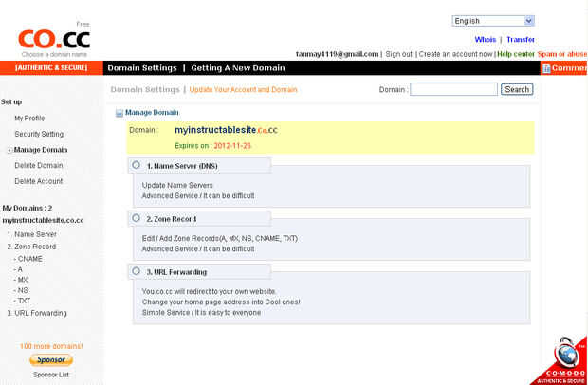The width and height of the screenshot is (588, 385).
Task: Click 'Simple Service / It is easy' text
Action: (x=201, y=313)
